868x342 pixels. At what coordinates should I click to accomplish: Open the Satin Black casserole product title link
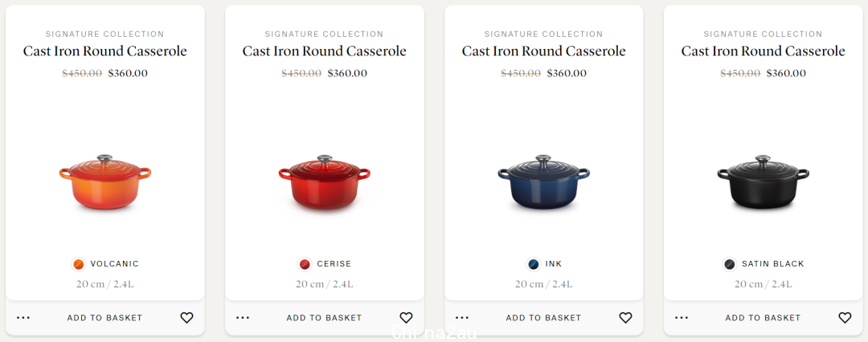tap(764, 51)
